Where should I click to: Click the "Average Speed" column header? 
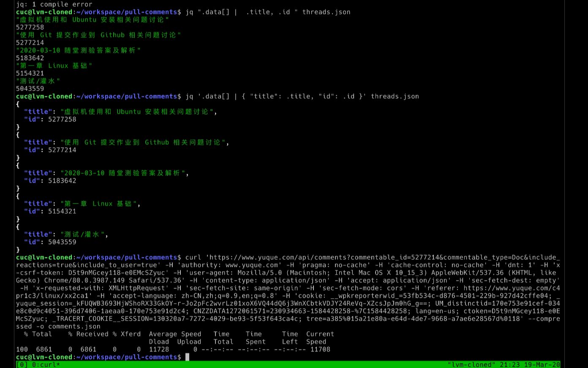175,334
